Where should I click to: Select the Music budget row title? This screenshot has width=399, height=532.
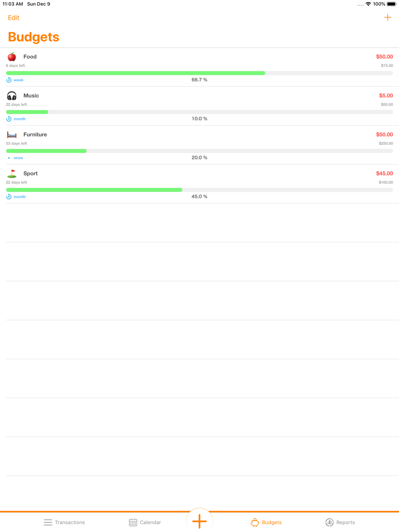[31, 96]
